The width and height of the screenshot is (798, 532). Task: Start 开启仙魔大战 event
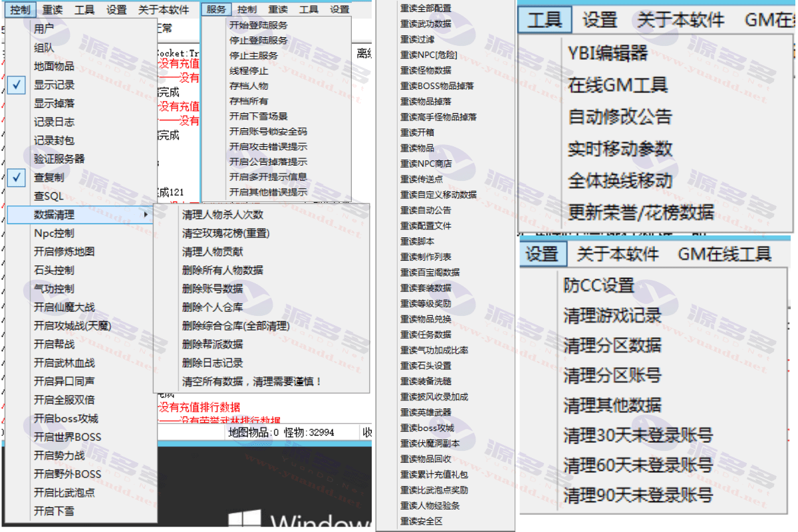[x=64, y=307]
